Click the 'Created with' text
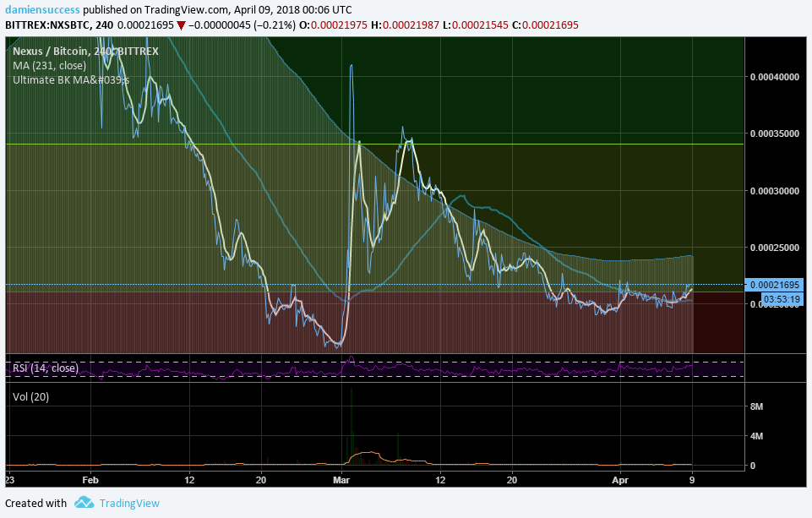This screenshot has height=518, width=812. (x=35, y=504)
